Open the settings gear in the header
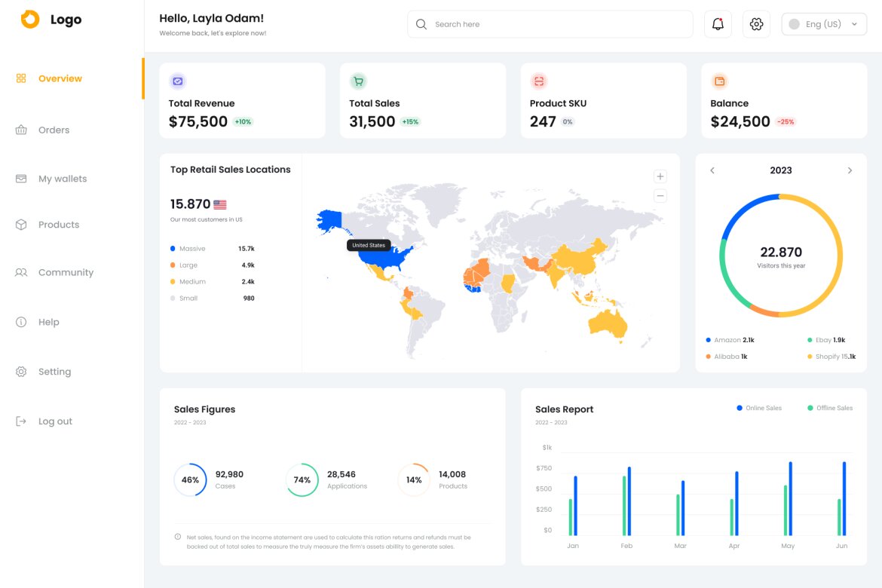Viewport: 882px width, 588px height. [756, 23]
